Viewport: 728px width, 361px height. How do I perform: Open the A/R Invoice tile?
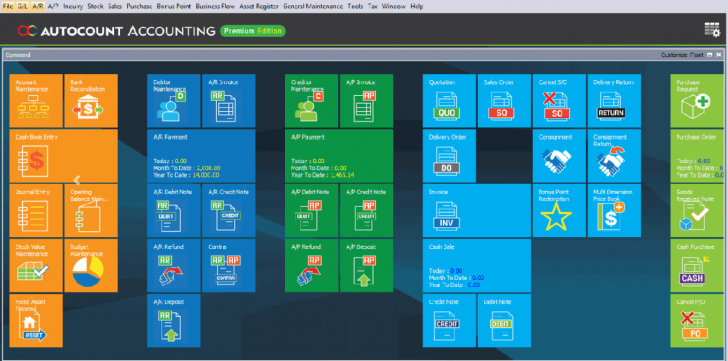click(228, 101)
